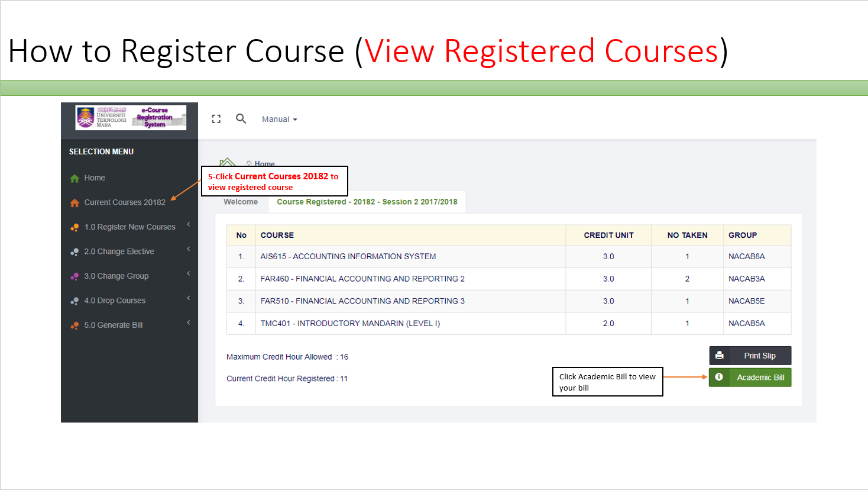Click the info icon on Academic Bill

(718, 377)
